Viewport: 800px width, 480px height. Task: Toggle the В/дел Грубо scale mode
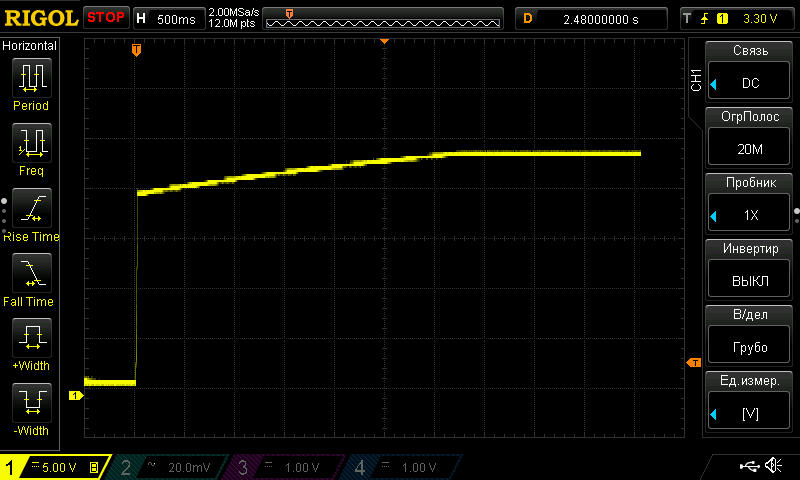click(750, 335)
